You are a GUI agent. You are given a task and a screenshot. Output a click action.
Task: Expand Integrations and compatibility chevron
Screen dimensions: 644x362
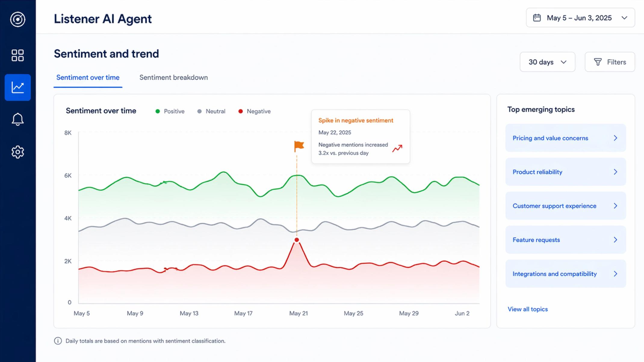coord(615,274)
